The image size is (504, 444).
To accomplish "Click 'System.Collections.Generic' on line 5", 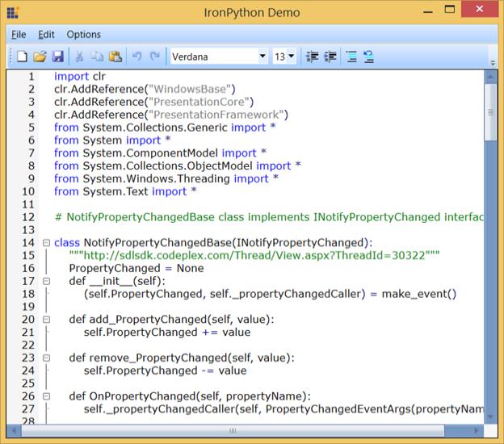I will pyautogui.click(x=155, y=128).
